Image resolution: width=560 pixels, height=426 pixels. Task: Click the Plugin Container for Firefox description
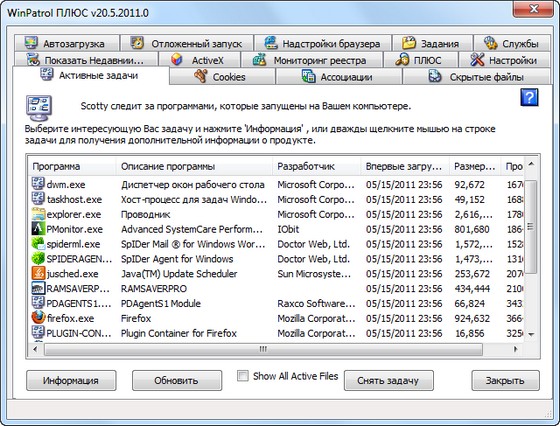coord(179,333)
